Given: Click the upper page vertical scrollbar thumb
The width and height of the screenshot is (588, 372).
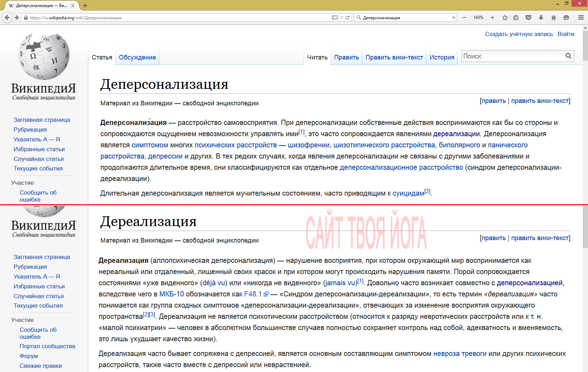Looking at the screenshot, I should 585,45.
